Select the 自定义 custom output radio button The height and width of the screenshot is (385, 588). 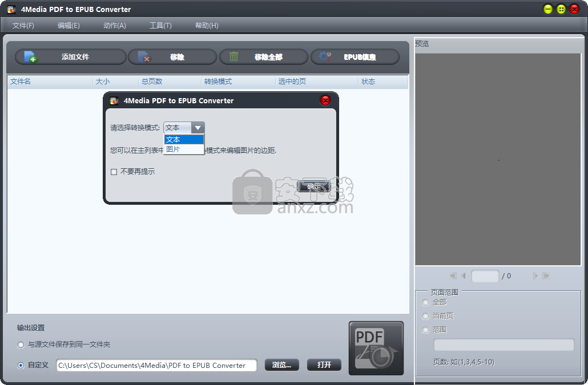point(21,365)
